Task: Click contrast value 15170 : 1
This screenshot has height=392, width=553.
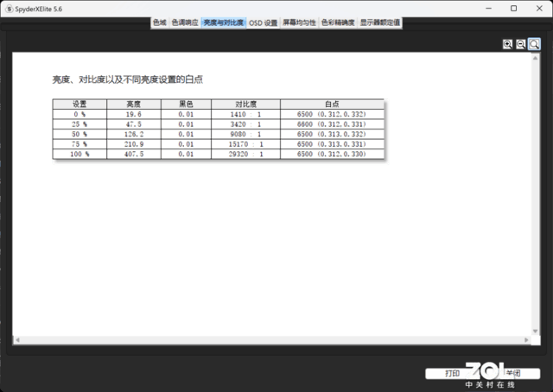Action: coord(245,144)
